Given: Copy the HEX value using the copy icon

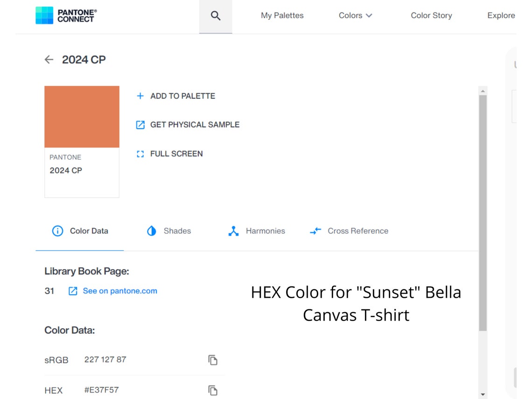Looking at the screenshot, I should 213,390.
